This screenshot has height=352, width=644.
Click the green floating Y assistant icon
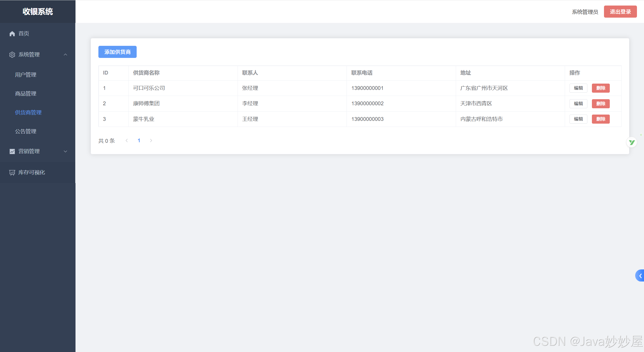coord(631,143)
